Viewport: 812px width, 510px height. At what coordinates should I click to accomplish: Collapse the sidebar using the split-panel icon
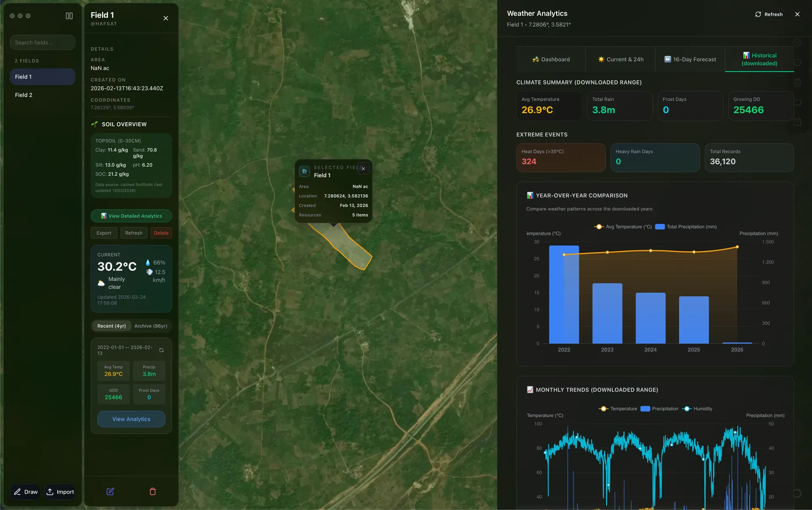tap(69, 16)
